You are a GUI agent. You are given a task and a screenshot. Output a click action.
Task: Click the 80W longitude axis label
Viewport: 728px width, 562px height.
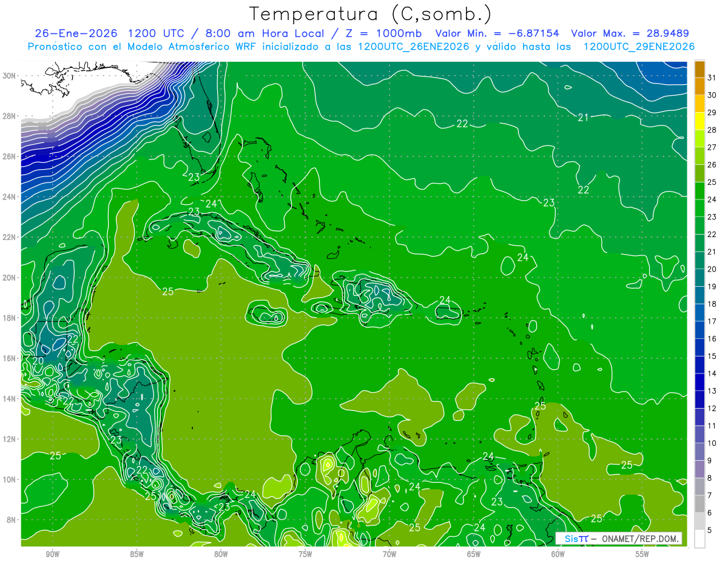point(221,554)
